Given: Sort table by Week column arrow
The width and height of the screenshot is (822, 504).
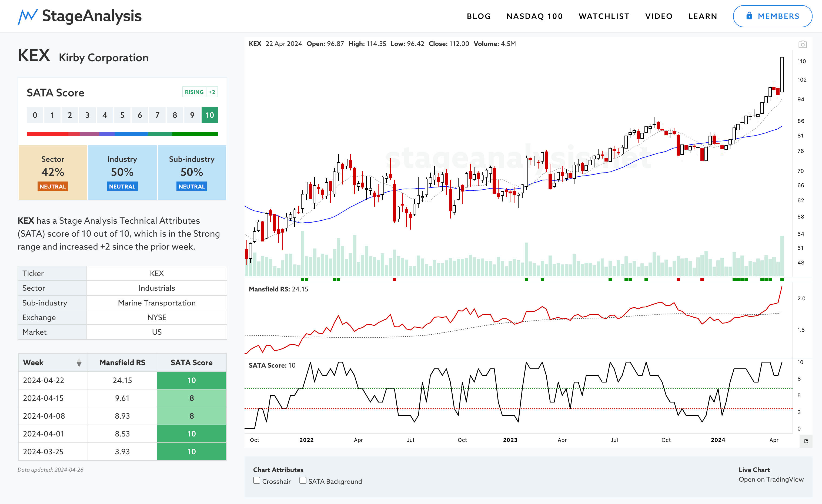Looking at the screenshot, I should tap(79, 363).
